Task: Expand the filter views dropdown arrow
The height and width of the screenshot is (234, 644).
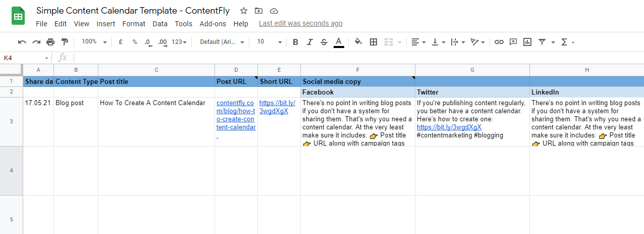Action: (x=553, y=42)
